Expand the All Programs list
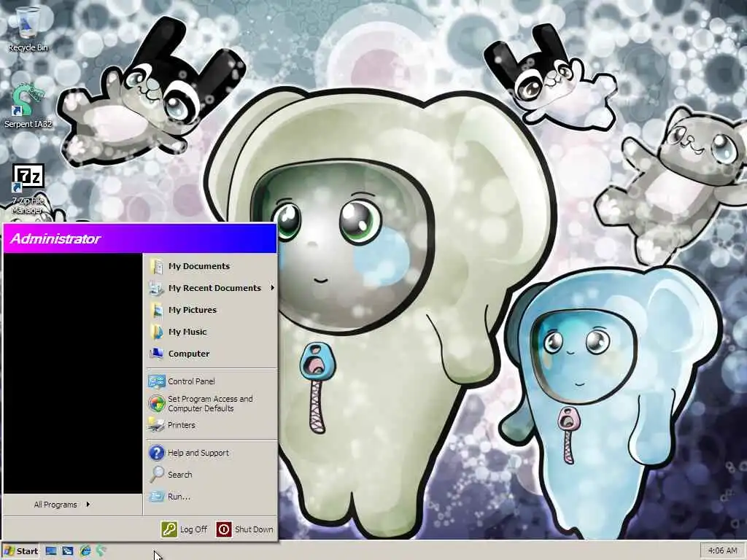Viewport: 747px width, 560px height. click(x=62, y=505)
